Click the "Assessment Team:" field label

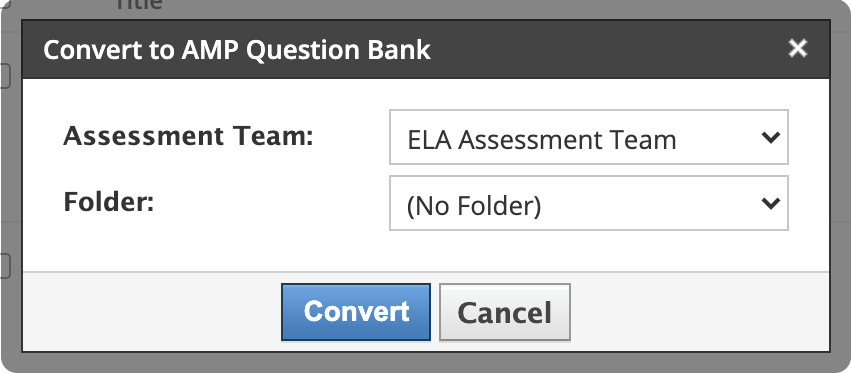188,136
